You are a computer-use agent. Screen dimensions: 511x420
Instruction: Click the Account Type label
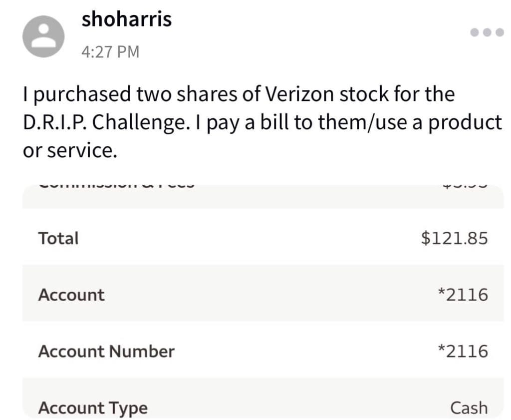point(93,408)
